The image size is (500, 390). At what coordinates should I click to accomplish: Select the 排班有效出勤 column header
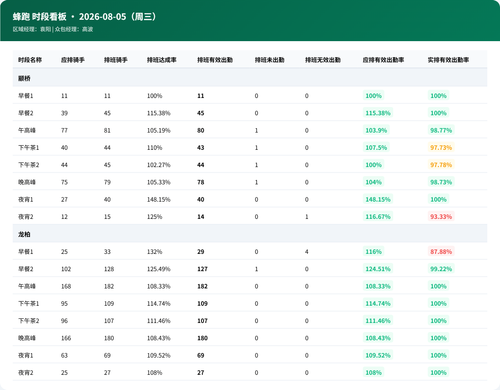215,60
